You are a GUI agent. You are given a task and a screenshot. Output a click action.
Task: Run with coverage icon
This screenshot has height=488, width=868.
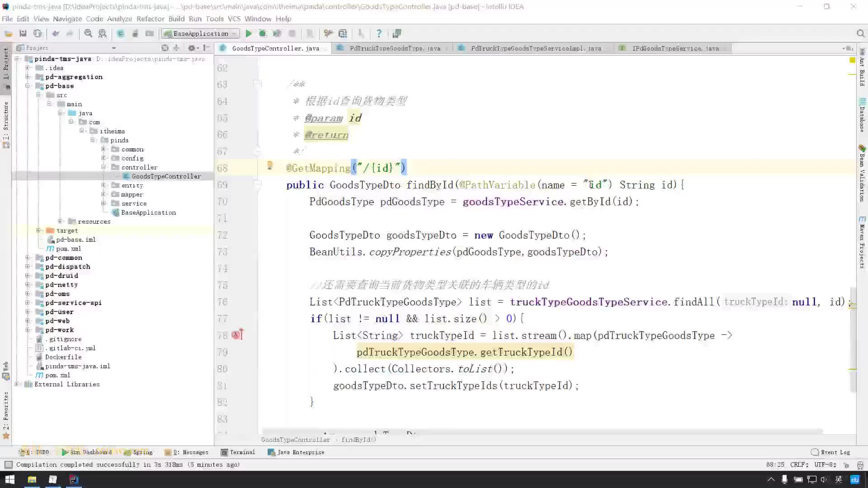pos(277,33)
